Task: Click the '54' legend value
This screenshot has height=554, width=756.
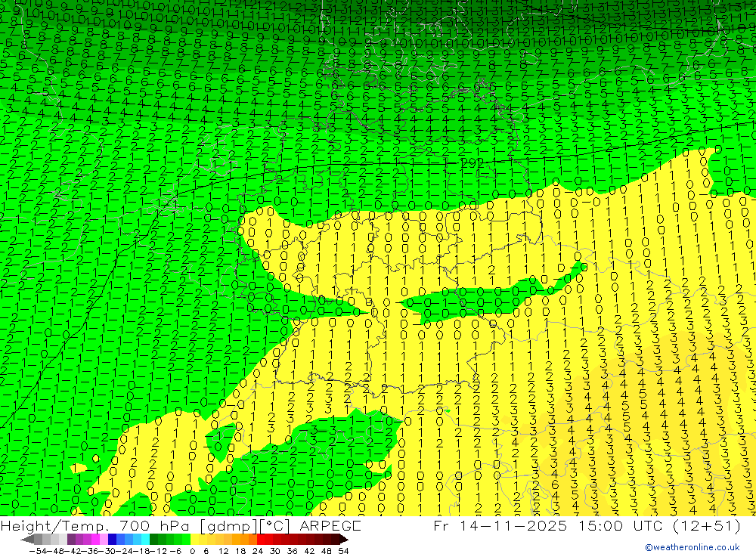Action: 343,551
